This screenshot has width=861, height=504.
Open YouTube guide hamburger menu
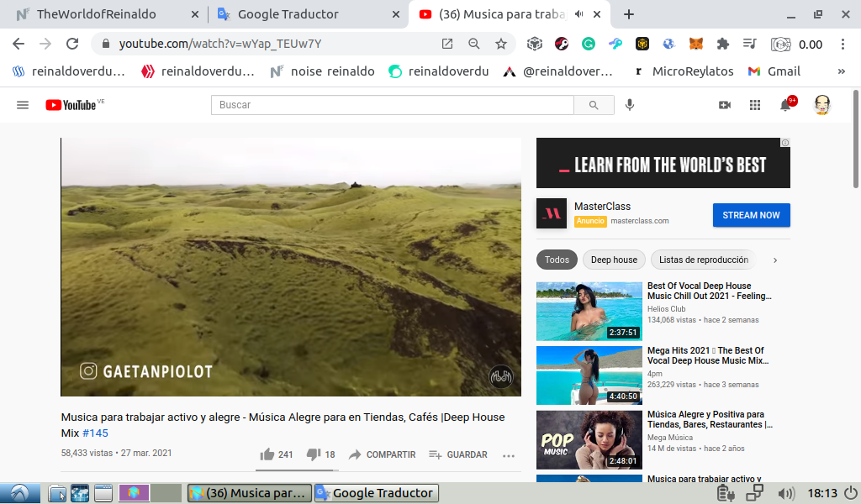(x=23, y=105)
